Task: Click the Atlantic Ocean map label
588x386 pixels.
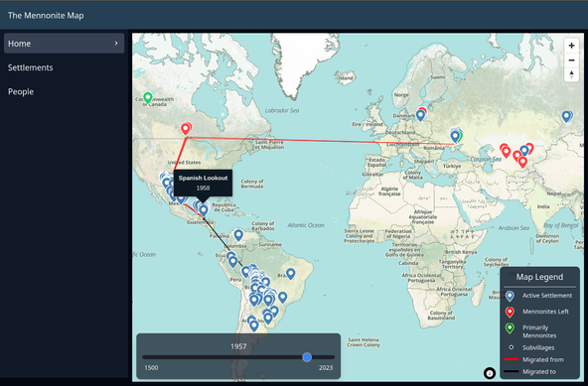Action: pyautogui.click(x=306, y=225)
